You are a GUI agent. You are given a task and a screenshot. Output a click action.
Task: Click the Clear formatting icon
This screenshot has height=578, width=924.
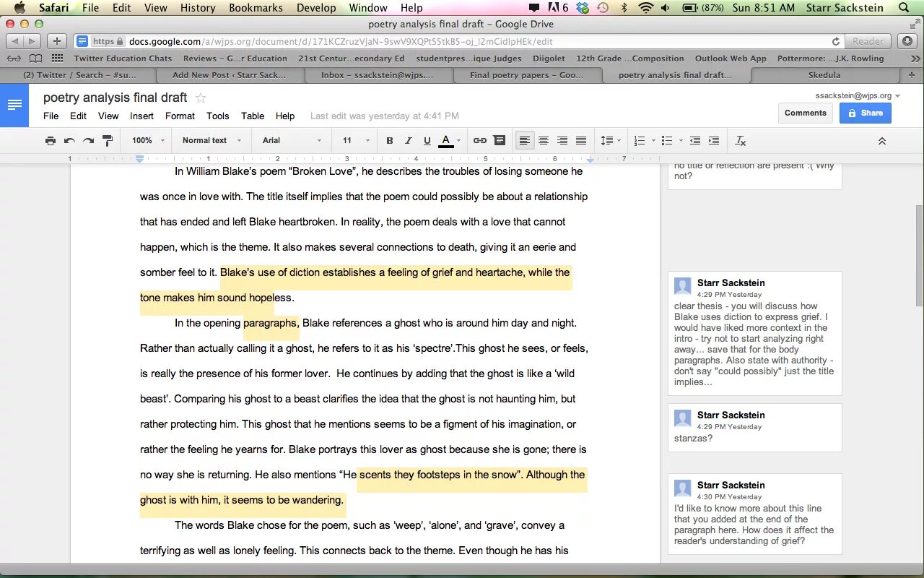[740, 141]
